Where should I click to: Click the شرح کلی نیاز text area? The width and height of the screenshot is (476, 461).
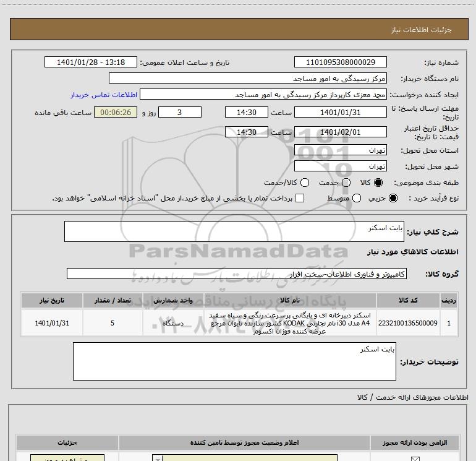click(x=234, y=231)
